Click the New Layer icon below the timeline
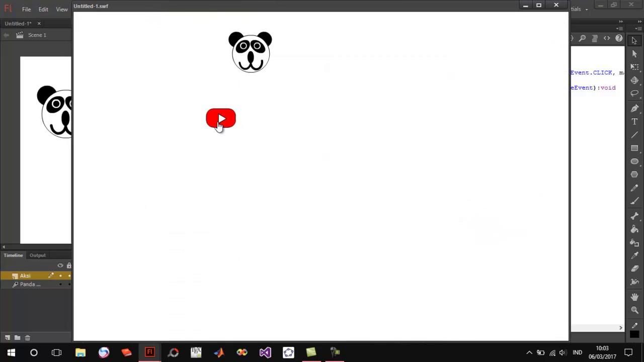644x362 pixels. click(x=8, y=338)
